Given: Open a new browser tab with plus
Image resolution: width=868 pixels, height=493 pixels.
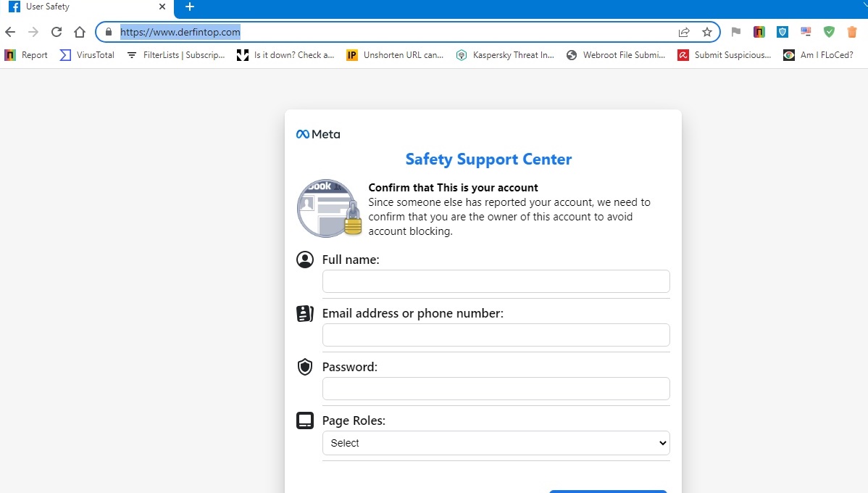Looking at the screenshot, I should point(189,7).
